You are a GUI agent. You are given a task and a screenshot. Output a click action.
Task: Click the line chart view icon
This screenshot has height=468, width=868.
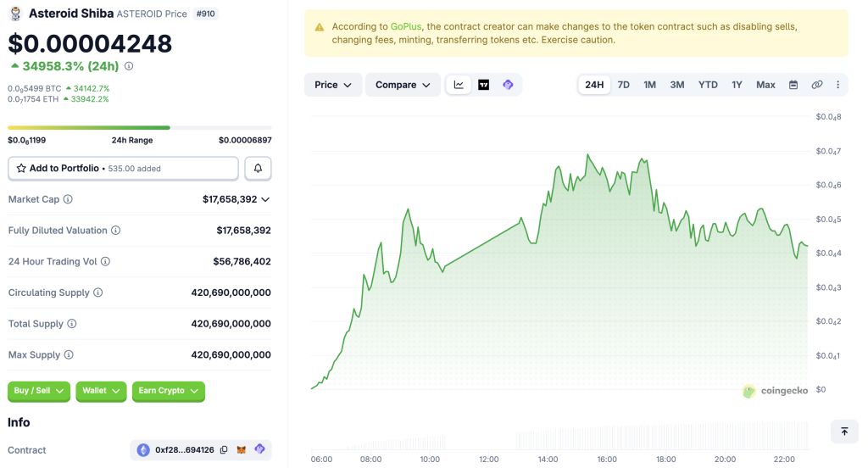(459, 85)
